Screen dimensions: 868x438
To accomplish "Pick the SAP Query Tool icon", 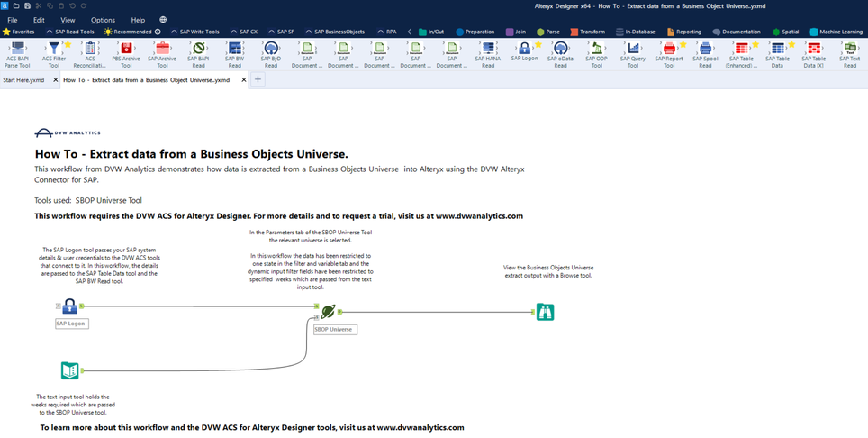I will [632, 50].
